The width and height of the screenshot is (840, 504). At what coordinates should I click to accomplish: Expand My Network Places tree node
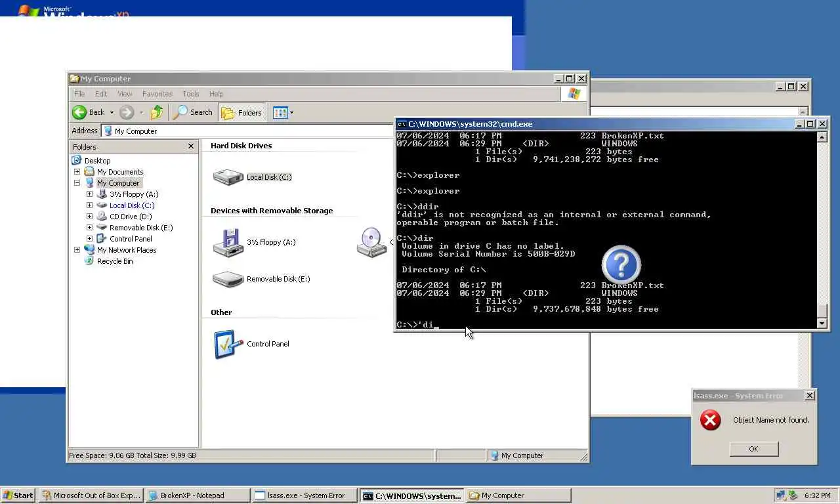pos(77,250)
